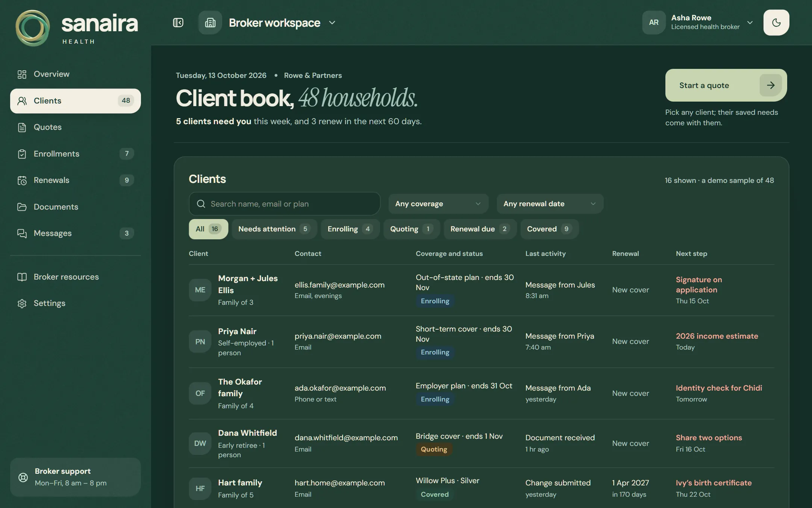This screenshot has width=812, height=508.
Task: Click priya.nair@example.com email
Action: [x=338, y=336]
